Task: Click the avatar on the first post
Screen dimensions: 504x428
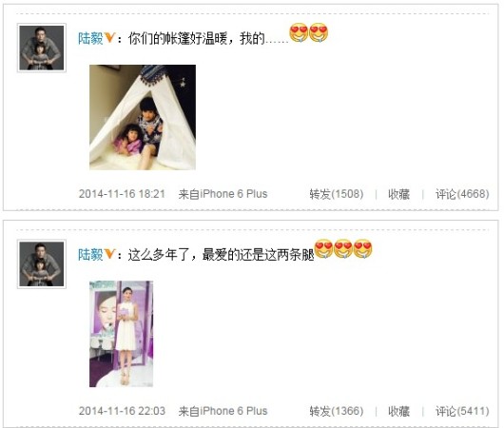Action: coord(42,48)
